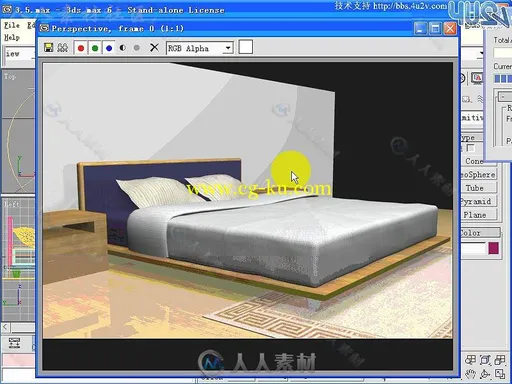Click the maximize viewport toggle icon
This screenshot has height=384, width=512.
500,374
